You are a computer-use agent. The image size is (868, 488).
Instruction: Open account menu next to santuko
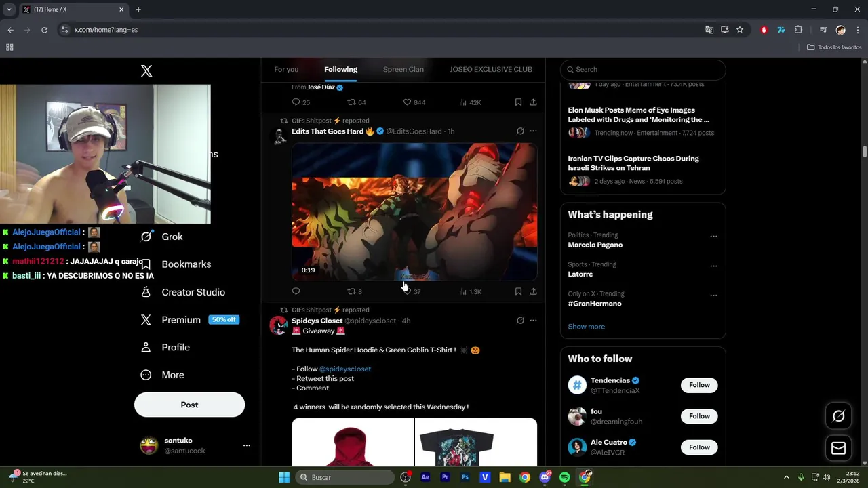coord(247,445)
